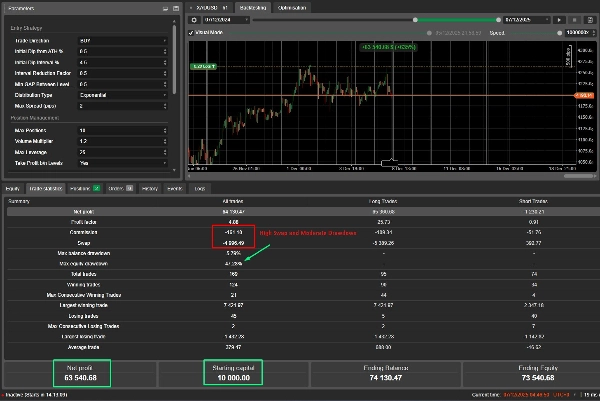Open the Logs tab
This screenshot has width=600, height=401.
coord(200,189)
